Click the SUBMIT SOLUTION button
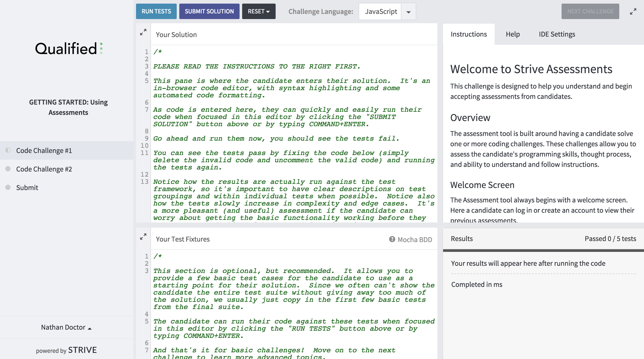644x359 pixels. click(x=209, y=11)
